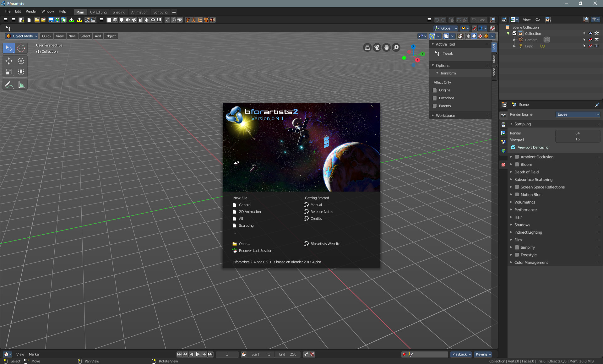Show the Camera by clicking its eye toggle
This screenshot has height=364, width=603.
point(590,40)
